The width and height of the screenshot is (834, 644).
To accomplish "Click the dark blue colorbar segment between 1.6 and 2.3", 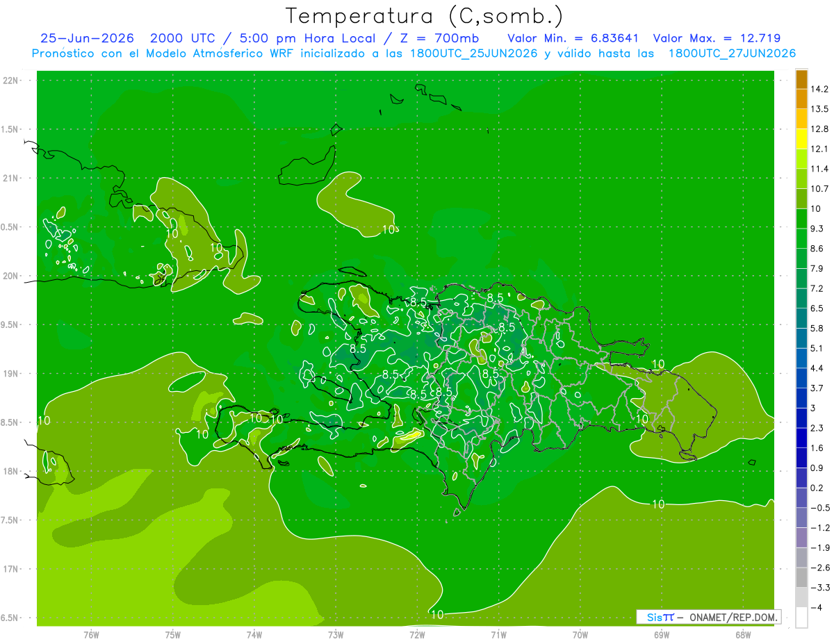I will (x=801, y=438).
